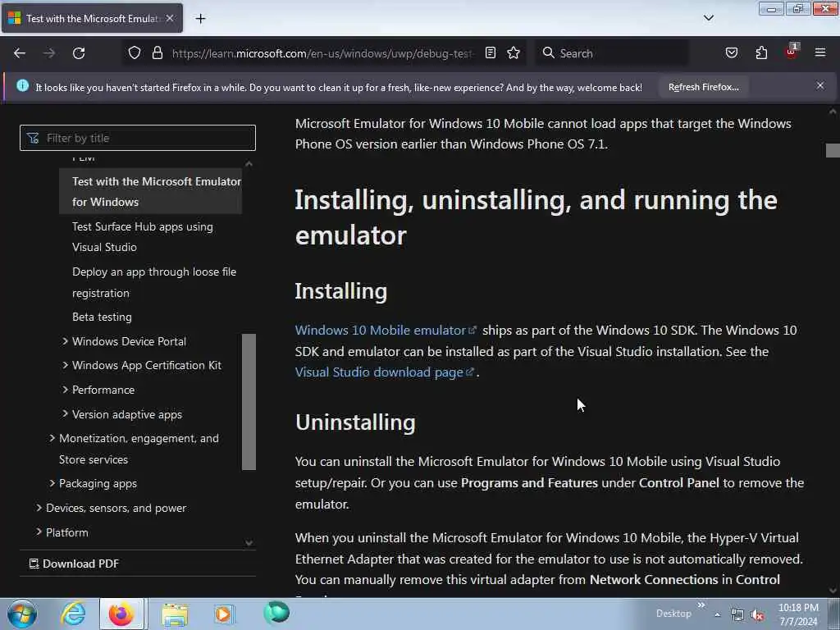Close the Test with the Microsoft Emulator tab
The image size is (840, 630).
click(170, 18)
